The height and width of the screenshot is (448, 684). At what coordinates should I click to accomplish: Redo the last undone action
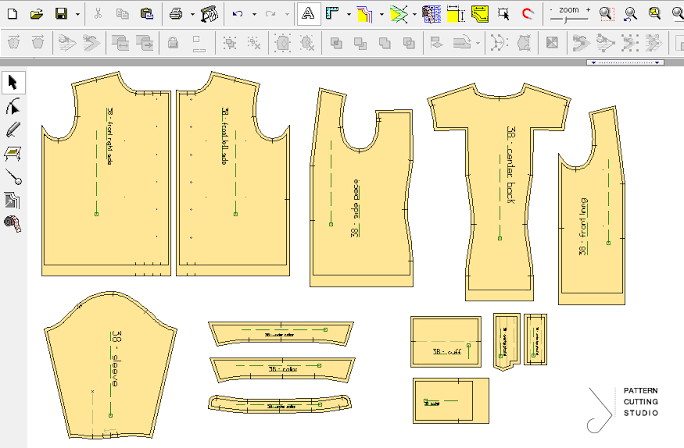point(270,14)
